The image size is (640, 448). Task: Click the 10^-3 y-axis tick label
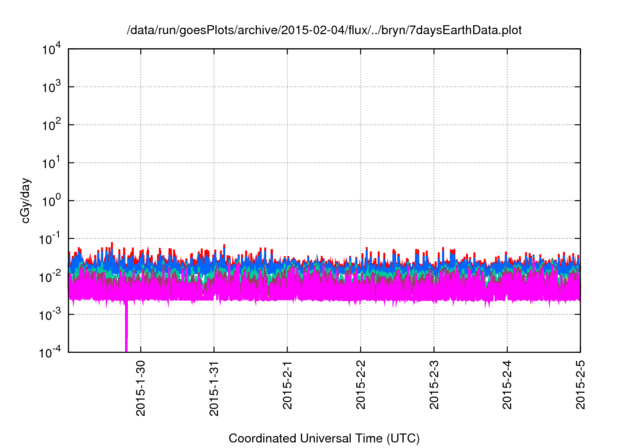pos(50,315)
